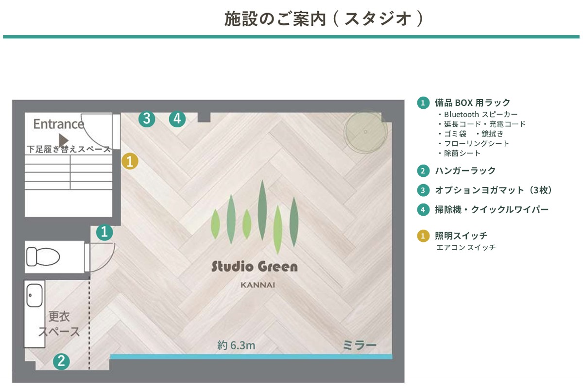Image resolution: width=583 pixels, height=392 pixels.
Task: Click the yellow 1 badge beside 照明スイッチ
Action: [x=423, y=236]
